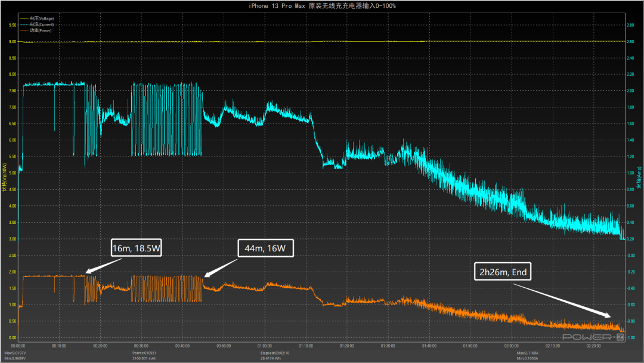Click the 00:30:00 time axis label
The image size is (644, 363).
141,346
